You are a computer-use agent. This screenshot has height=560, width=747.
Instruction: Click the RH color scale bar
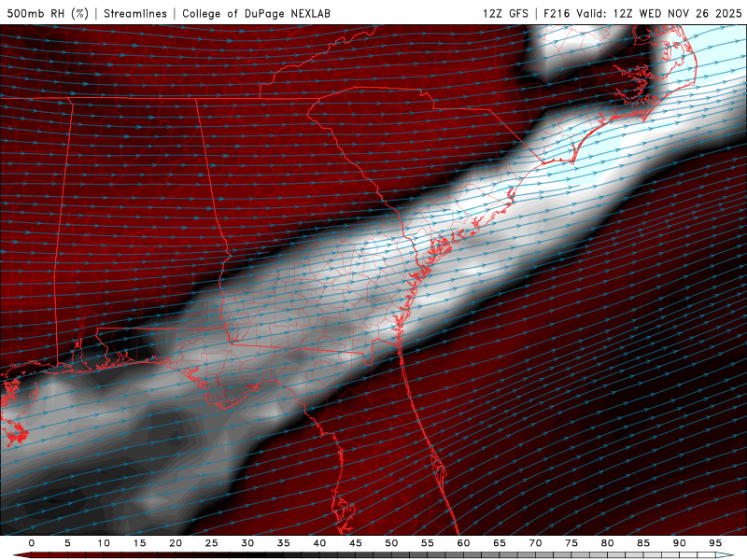(373, 555)
